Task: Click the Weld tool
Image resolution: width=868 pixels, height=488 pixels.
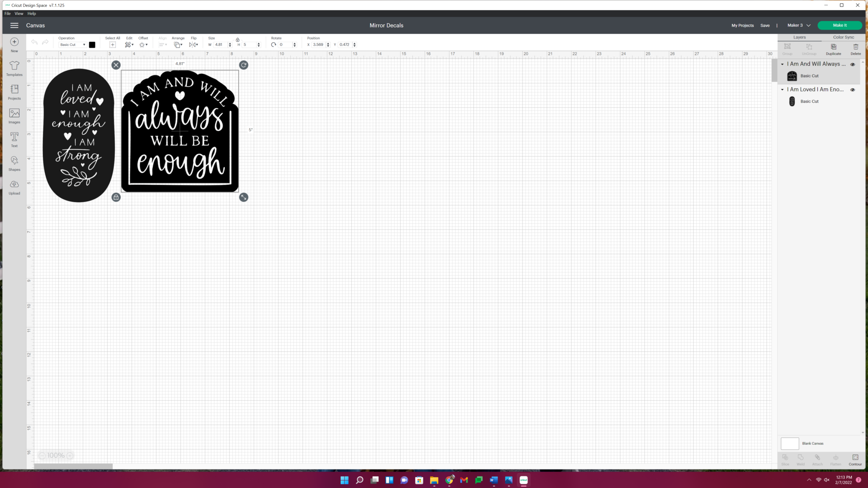Action: pyautogui.click(x=800, y=460)
